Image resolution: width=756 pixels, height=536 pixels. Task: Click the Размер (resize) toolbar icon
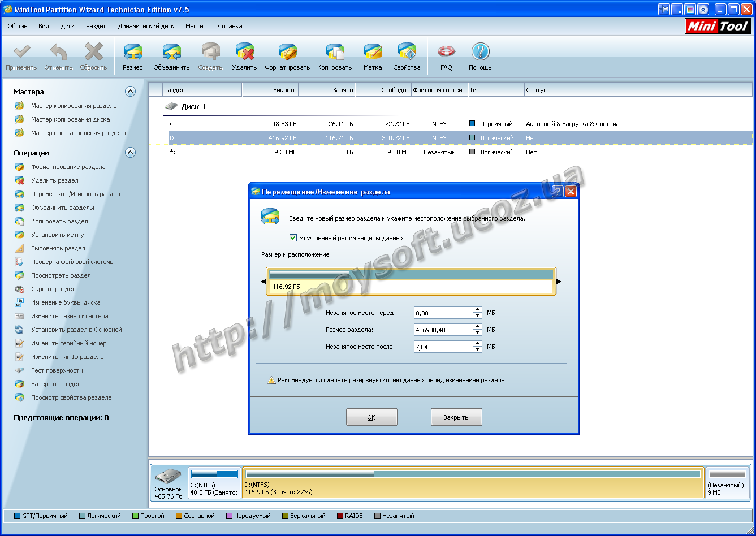(x=133, y=52)
